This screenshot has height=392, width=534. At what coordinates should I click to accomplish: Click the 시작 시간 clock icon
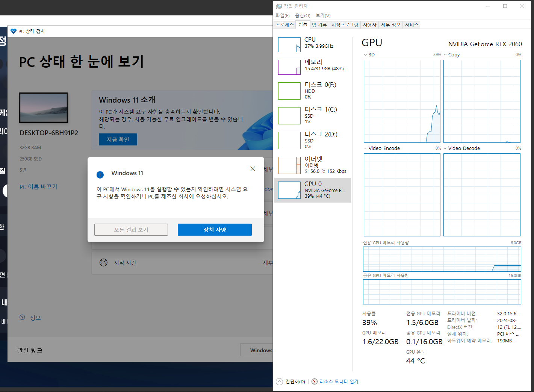click(x=103, y=262)
